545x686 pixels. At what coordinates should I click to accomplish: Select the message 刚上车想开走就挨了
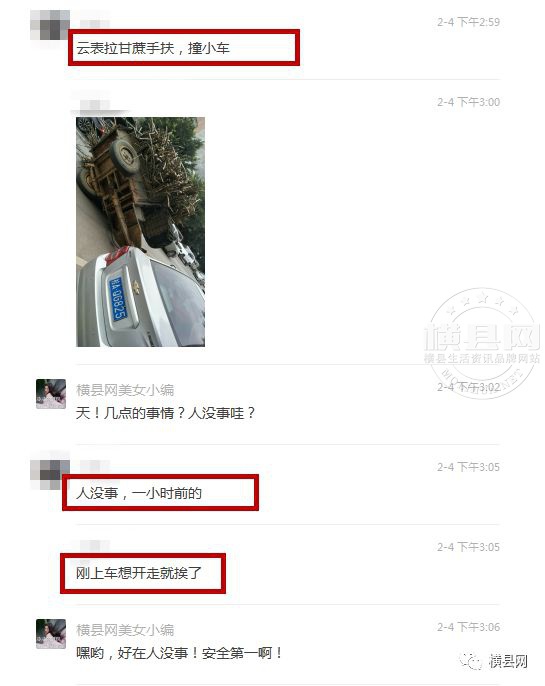click(139, 573)
